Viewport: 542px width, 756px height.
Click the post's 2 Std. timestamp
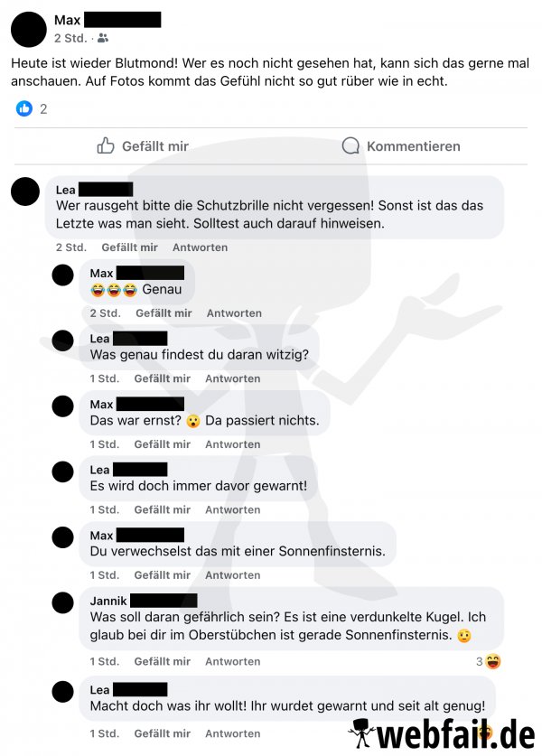(70, 38)
